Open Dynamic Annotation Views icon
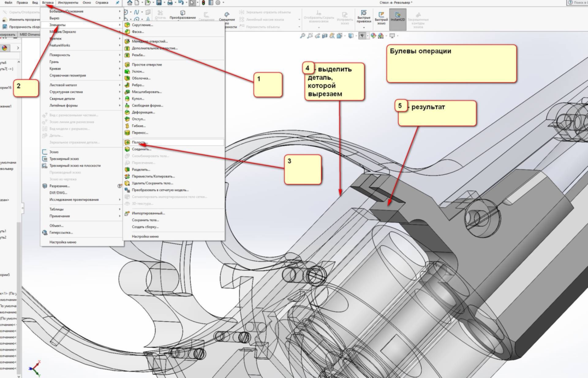The height and width of the screenshot is (378, 588). pyautogui.click(x=332, y=36)
